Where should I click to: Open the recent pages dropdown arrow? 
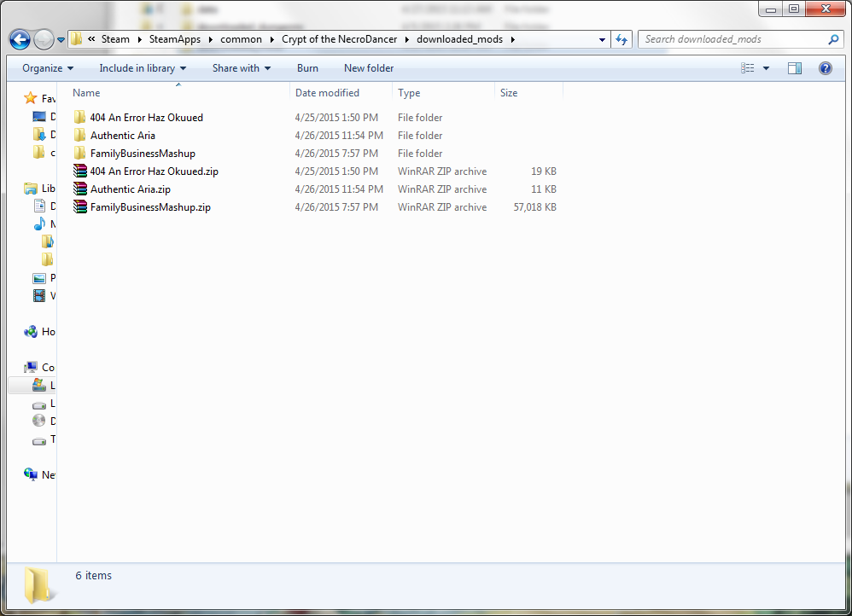coord(61,39)
